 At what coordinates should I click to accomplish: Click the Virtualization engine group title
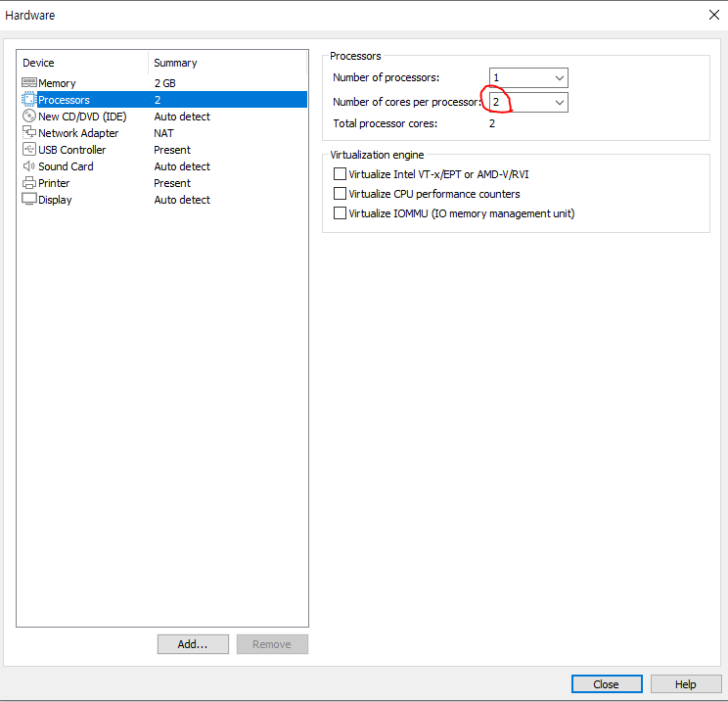click(x=377, y=155)
